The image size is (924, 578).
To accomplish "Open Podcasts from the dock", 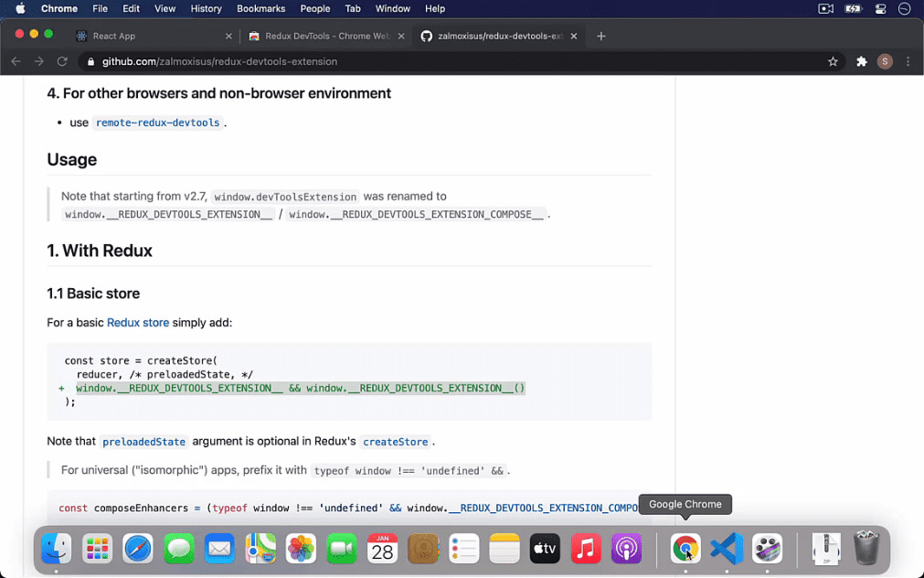I will pyautogui.click(x=626, y=549).
